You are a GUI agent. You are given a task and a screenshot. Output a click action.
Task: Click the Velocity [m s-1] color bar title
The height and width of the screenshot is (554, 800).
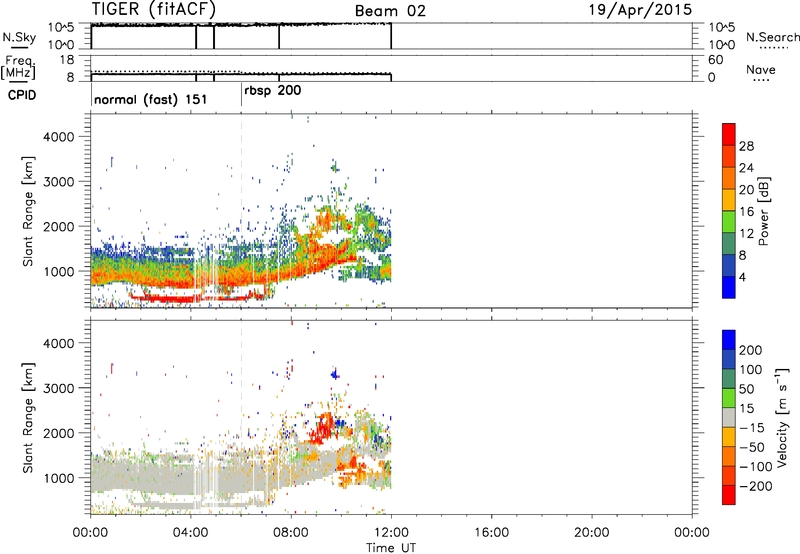[781, 417]
